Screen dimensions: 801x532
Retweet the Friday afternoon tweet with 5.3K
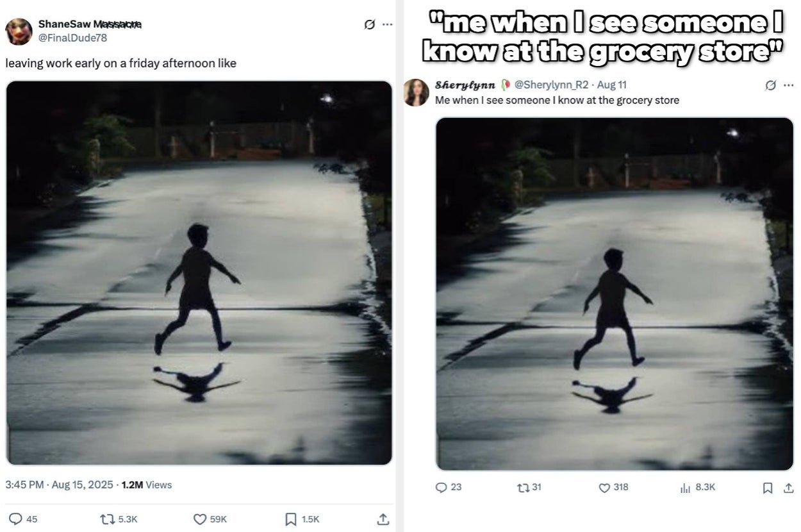coord(106,519)
